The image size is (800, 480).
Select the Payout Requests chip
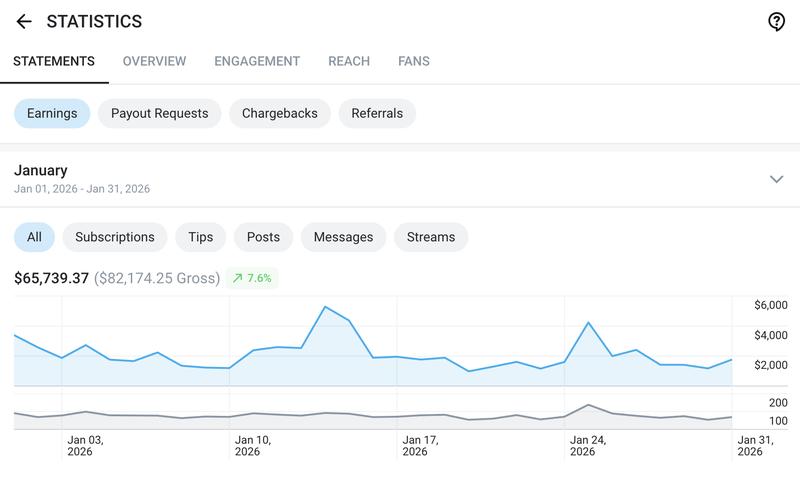[160, 113]
